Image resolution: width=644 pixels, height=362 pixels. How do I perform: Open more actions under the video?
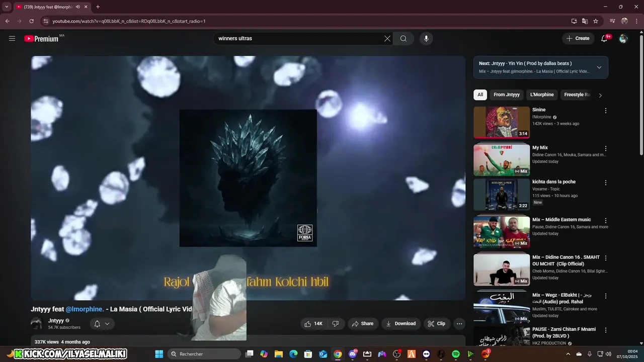(x=459, y=324)
